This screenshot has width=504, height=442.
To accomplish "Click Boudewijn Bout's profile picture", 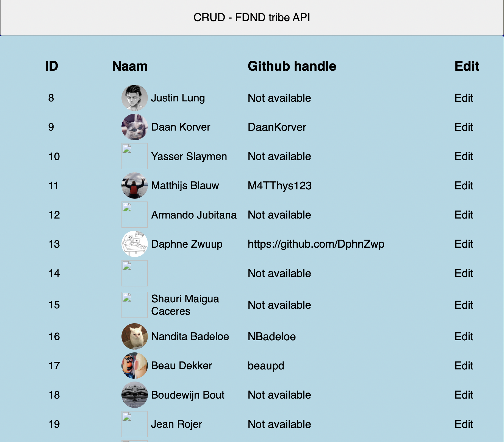I will pyautogui.click(x=134, y=395).
